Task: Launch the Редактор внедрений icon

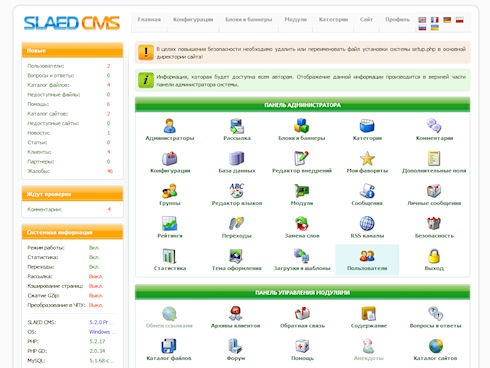Action: pos(302,158)
